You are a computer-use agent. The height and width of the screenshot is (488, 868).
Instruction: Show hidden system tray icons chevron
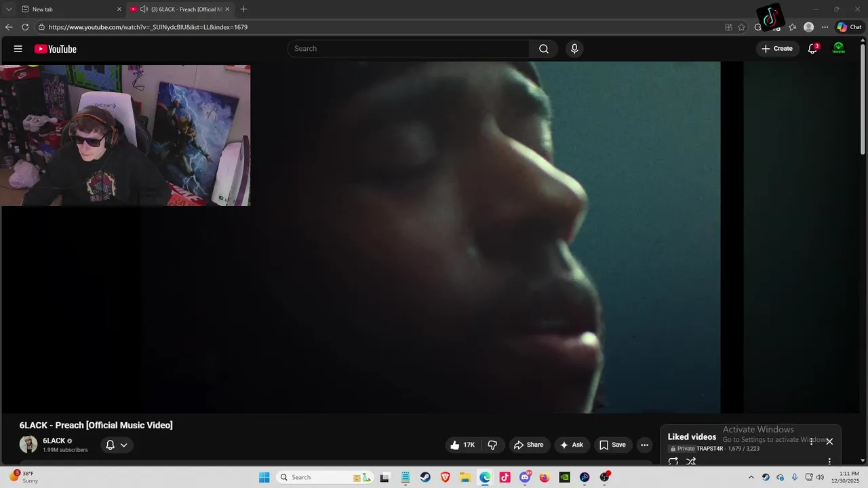click(751, 477)
